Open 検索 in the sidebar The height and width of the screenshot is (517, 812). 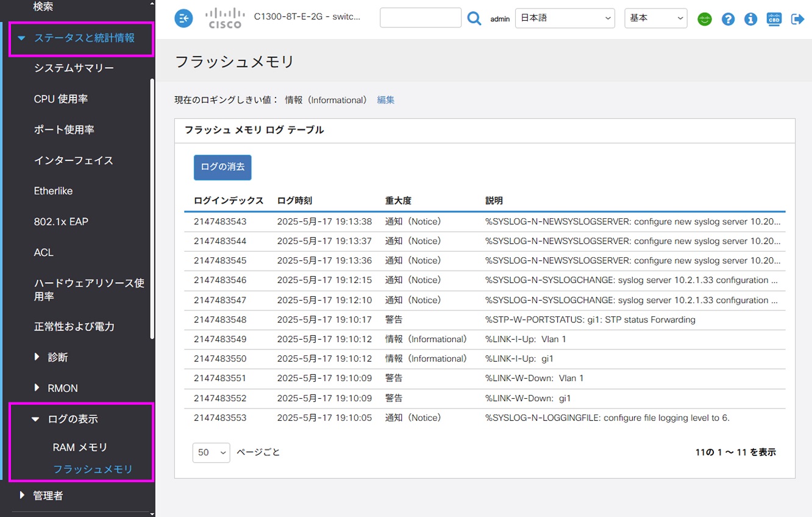point(43,7)
